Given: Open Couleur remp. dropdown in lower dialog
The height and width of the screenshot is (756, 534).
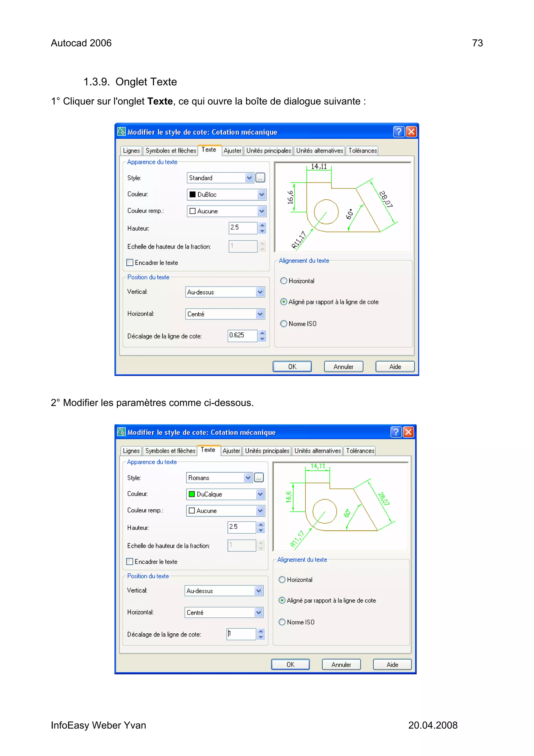Looking at the screenshot, I should point(225,511).
